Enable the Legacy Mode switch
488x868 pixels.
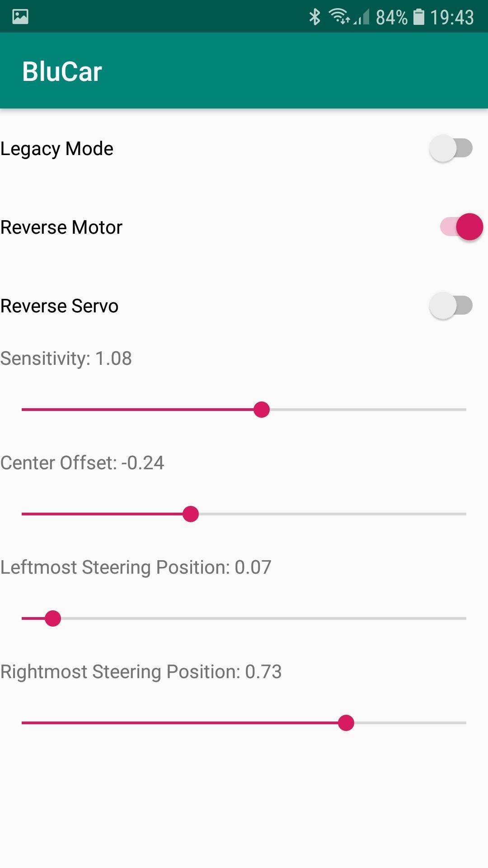451,148
